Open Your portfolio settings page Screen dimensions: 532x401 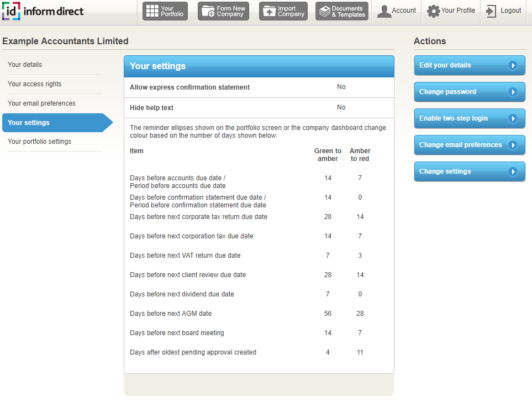pos(39,142)
